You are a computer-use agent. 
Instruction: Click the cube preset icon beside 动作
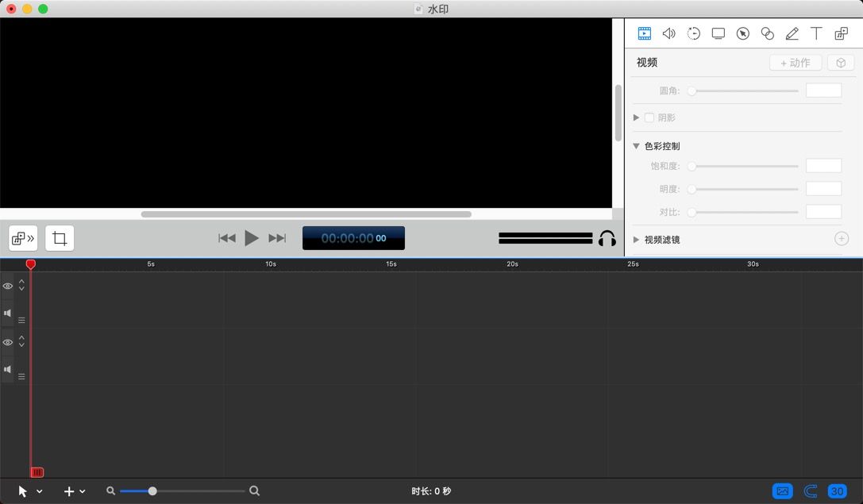(x=841, y=63)
